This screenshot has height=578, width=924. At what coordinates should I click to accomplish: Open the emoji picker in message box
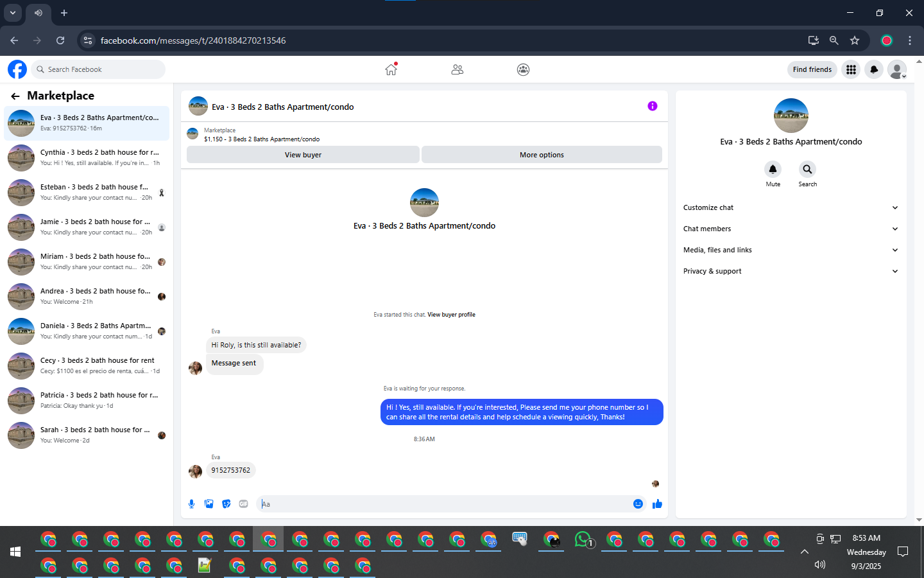click(638, 504)
